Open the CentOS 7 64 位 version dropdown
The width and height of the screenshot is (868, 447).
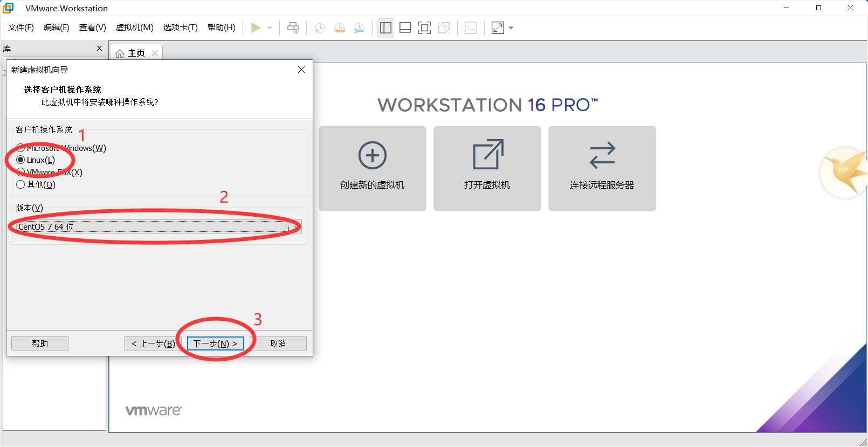pyautogui.click(x=159, y=226)
